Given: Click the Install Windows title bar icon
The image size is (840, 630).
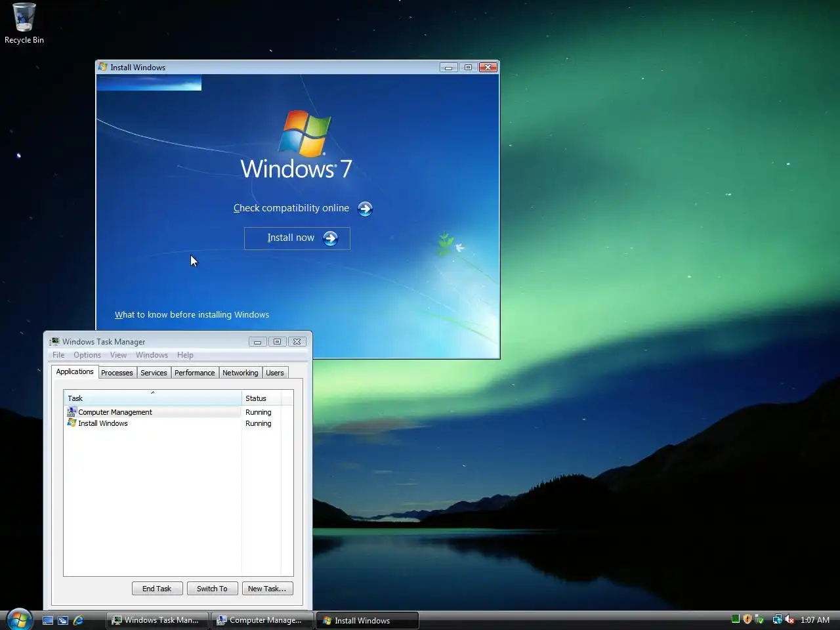Looking at the screenshot, I should (102, 67).
